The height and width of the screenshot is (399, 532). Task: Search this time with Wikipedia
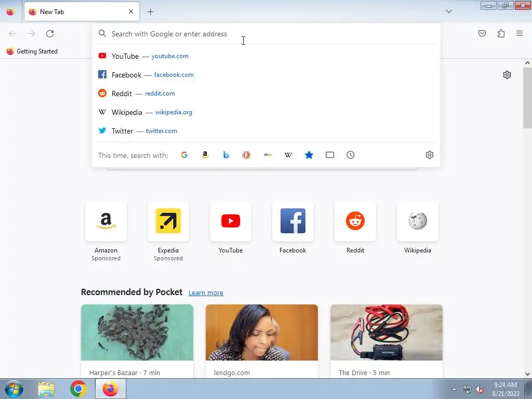288,155
